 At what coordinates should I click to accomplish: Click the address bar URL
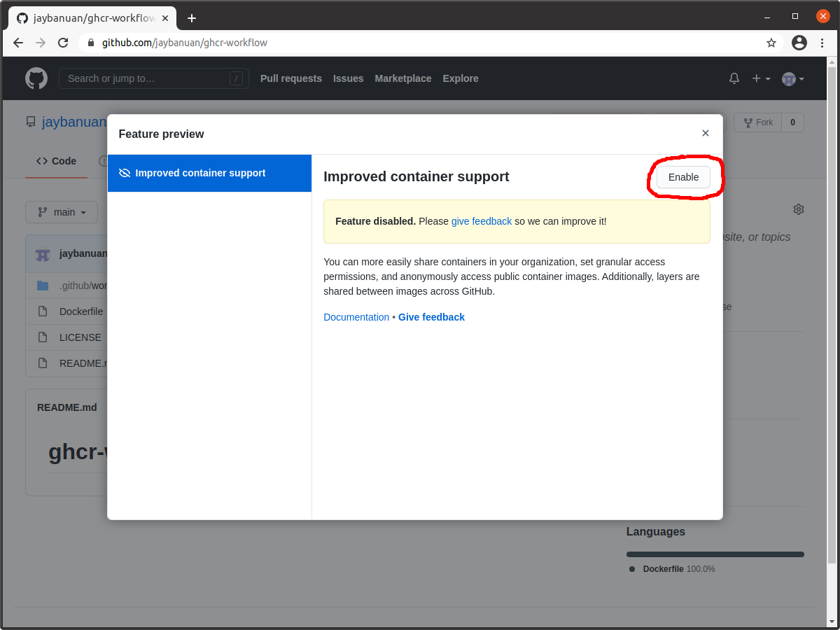pos(185,43)
